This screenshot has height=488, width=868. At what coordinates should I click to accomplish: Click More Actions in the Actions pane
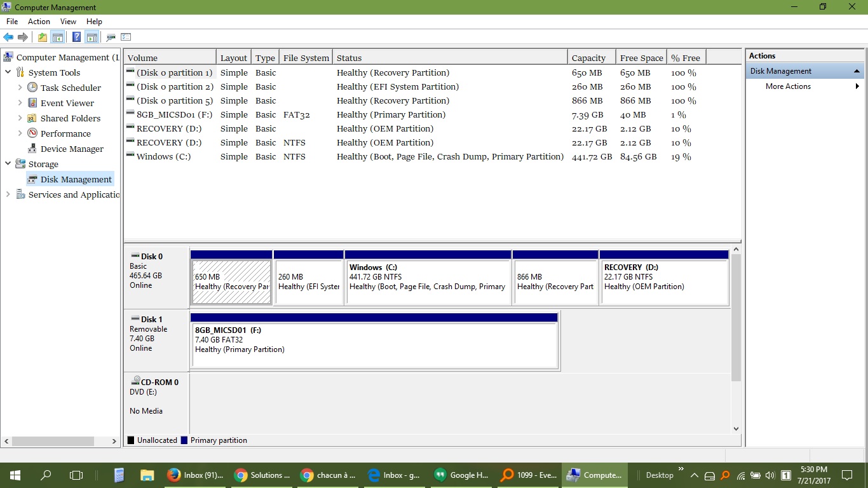788,86
